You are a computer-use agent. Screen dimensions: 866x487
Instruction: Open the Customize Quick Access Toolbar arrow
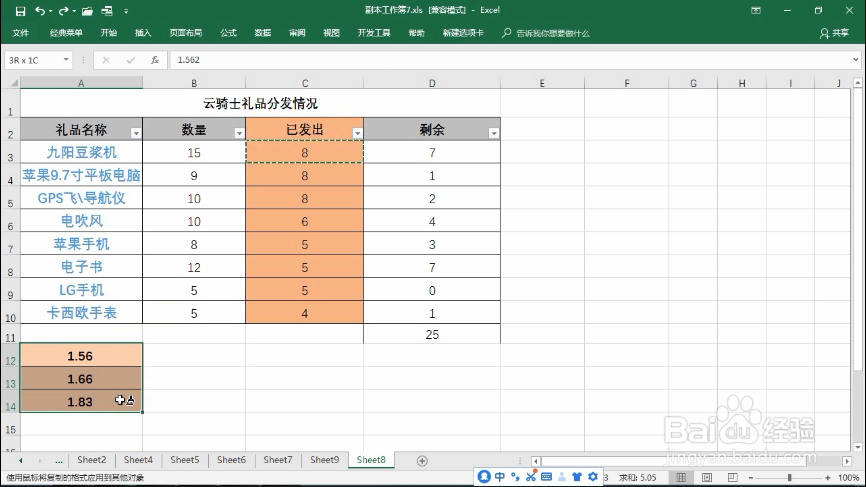(126, 11)
